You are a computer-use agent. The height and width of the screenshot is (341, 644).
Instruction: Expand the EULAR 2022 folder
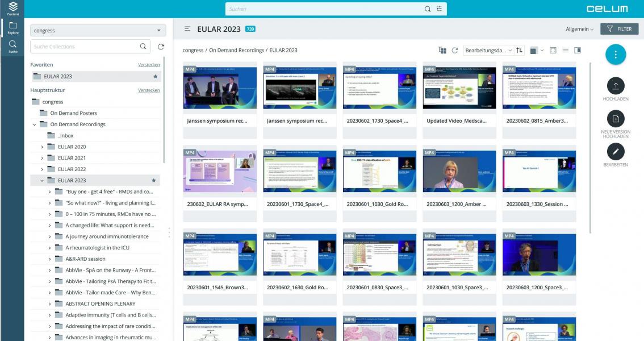[x=42, y=169]
